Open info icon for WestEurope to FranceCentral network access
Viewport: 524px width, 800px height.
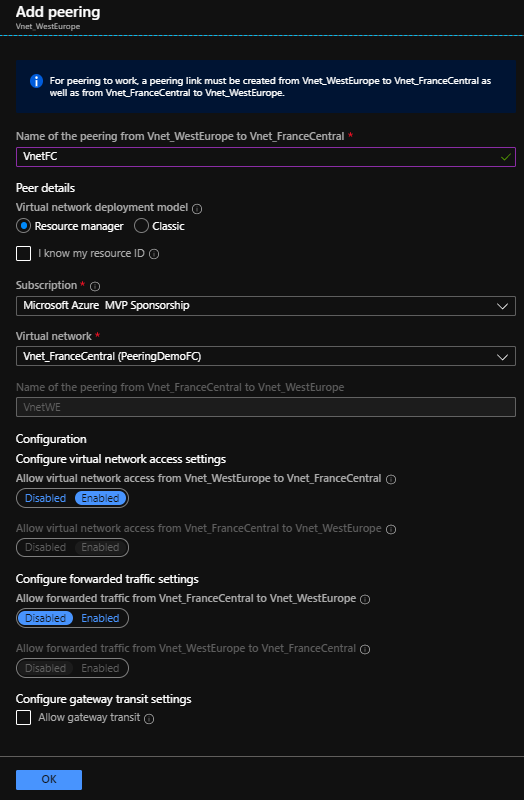[x=391, y=479]
